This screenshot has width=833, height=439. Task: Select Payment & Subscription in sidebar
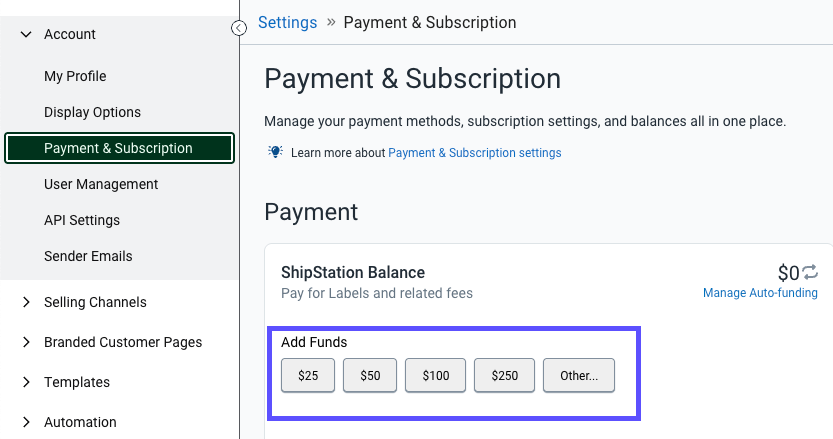[119, 148]
